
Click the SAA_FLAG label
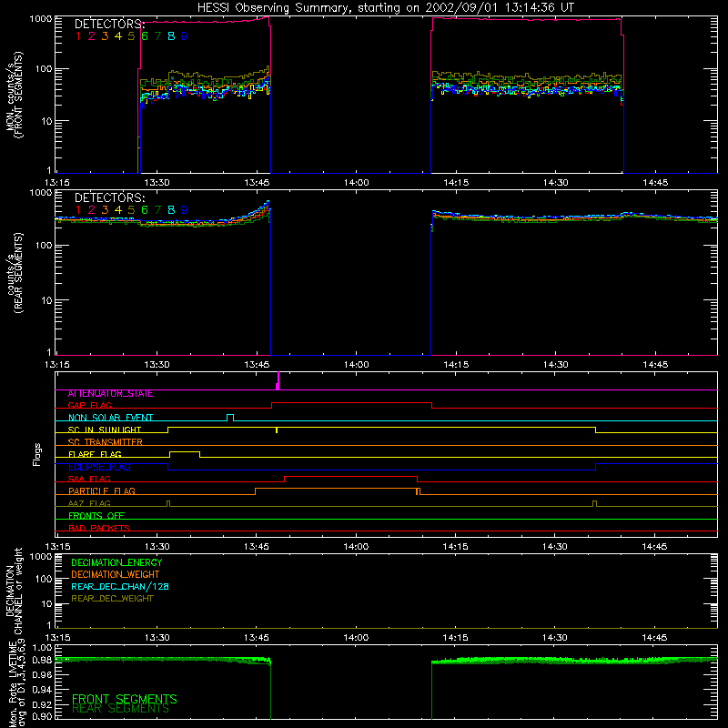click(89, 480)
